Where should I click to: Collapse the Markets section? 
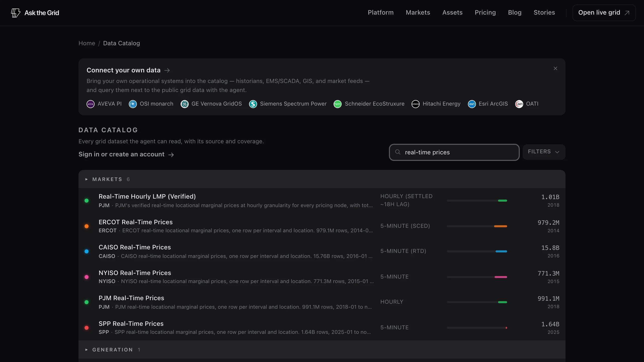click(322, 179)
